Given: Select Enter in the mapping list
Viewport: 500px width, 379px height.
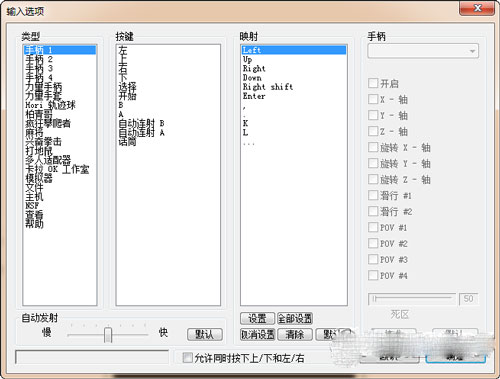Looking at the screenshot, I should 294,96.
